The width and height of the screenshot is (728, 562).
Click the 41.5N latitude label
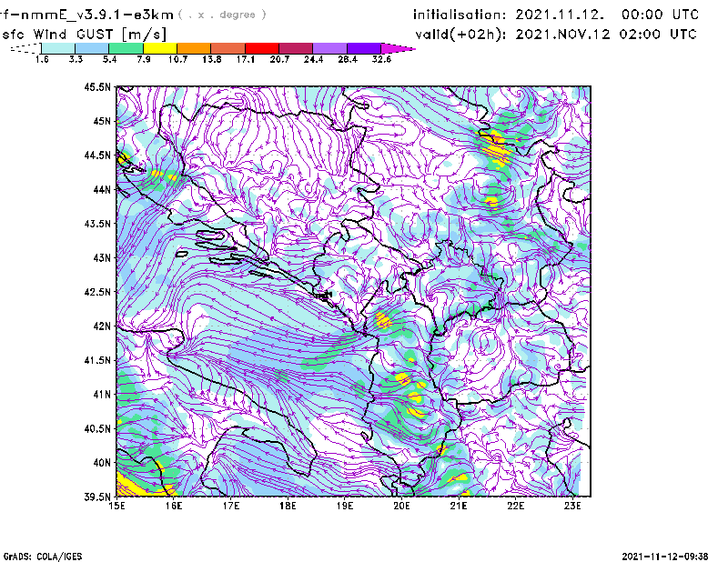coord(97,360)
